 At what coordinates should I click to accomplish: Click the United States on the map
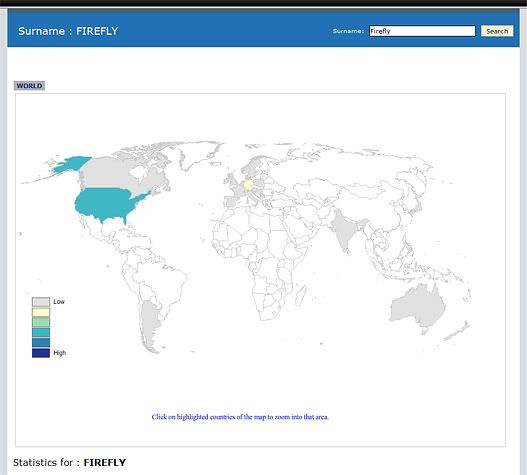(x=108, y=204)
